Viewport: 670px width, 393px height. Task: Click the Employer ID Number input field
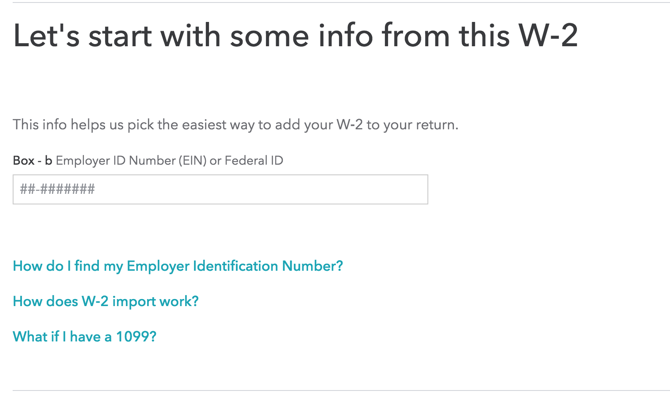(x=220, y=189)
